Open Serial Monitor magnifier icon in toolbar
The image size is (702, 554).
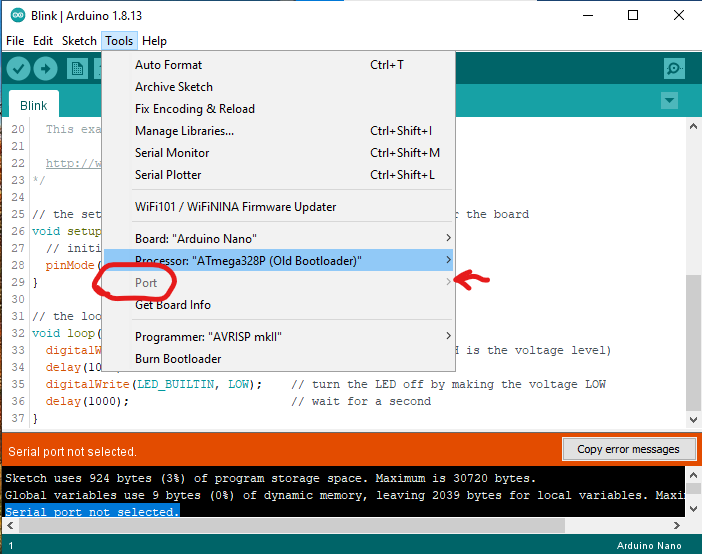(674, 69)
